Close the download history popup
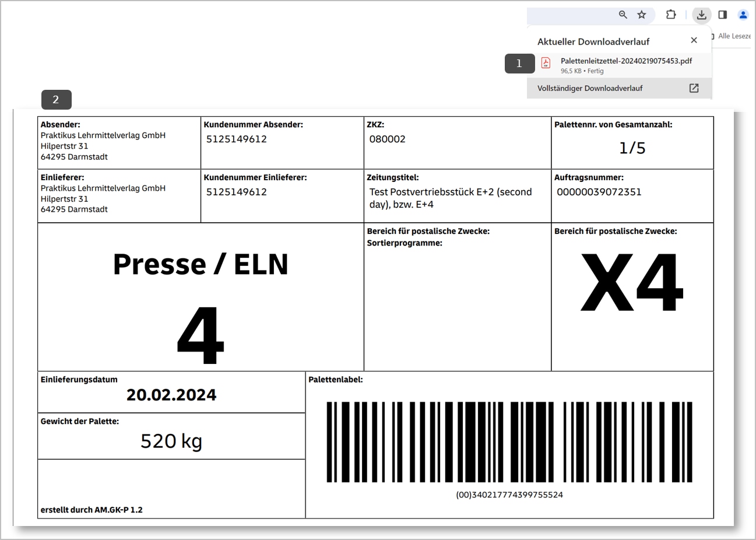The height and width of the screenshot is (540, 756). tap(694, 40)
